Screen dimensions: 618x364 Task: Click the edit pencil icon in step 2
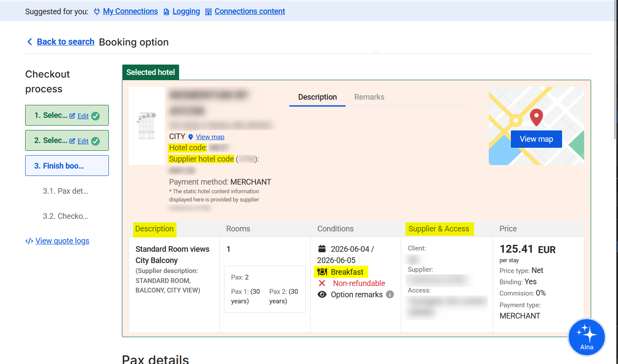point(72,141)
